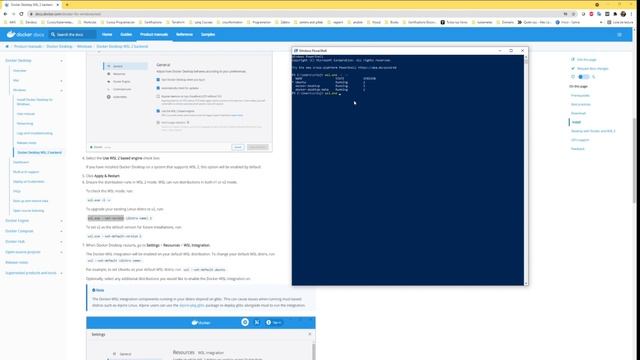Image resolution: width=640 pixels, height=360 pixels.
Task: Open Overview in the sidebar
Action: click(x=20, y=71)
